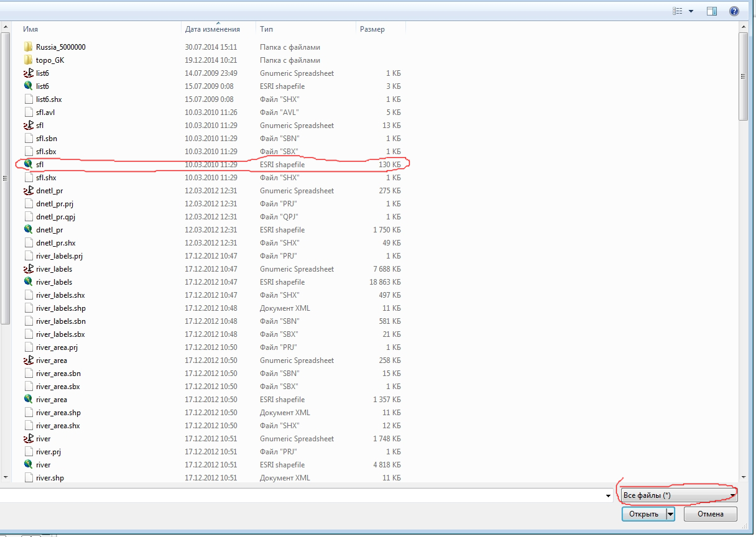Select the topo_GK folder icon
The height and width of the screenshot is (537, 756).
pos(28,60)
